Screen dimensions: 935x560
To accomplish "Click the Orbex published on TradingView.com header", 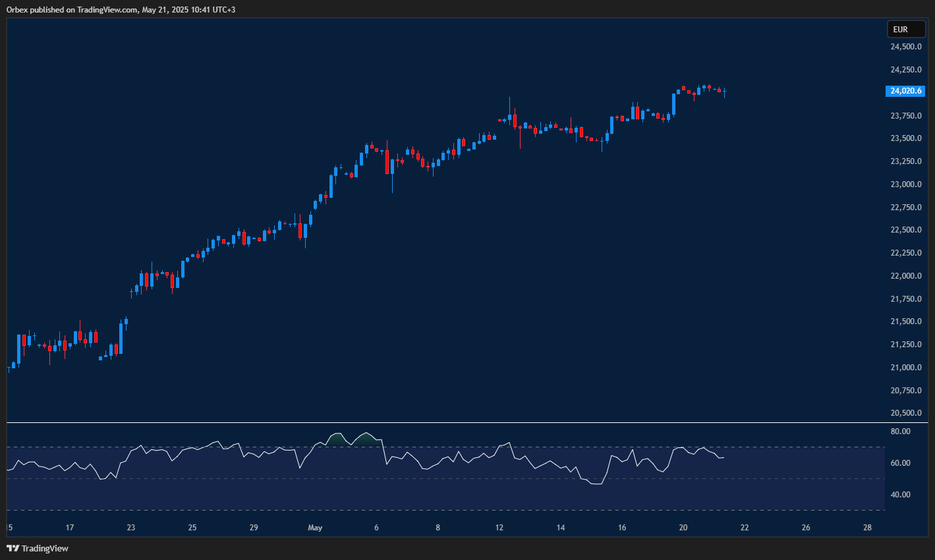I will [x=121, y=9].
